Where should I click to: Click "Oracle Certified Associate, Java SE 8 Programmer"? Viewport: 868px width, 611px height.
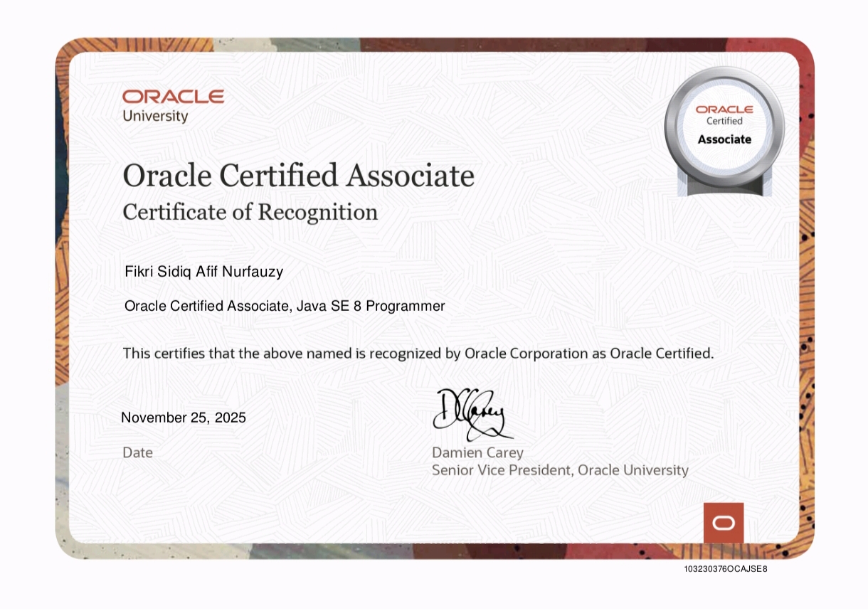[x=285, y=307]
